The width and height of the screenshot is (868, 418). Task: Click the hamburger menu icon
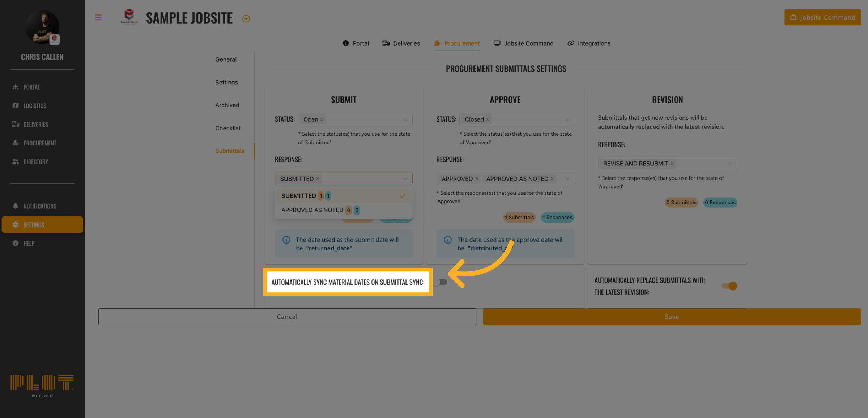tap(98, 17)
